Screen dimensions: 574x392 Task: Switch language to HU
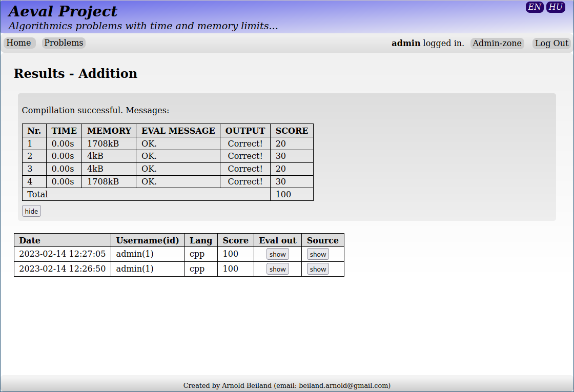[x=556, y=7]
